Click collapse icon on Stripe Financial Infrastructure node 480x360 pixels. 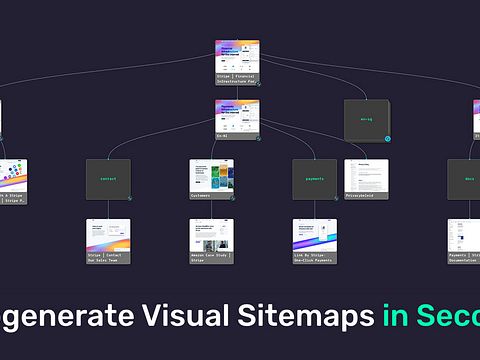pos(258,84)
